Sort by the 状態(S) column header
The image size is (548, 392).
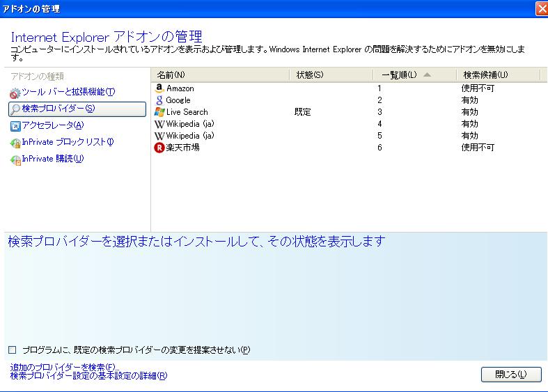(331, 75)
